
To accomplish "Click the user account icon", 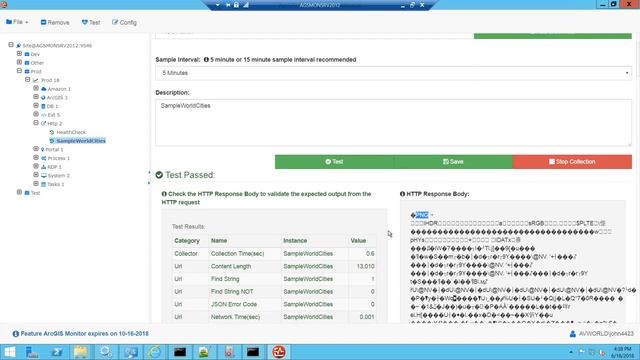I will pos(573,334).
